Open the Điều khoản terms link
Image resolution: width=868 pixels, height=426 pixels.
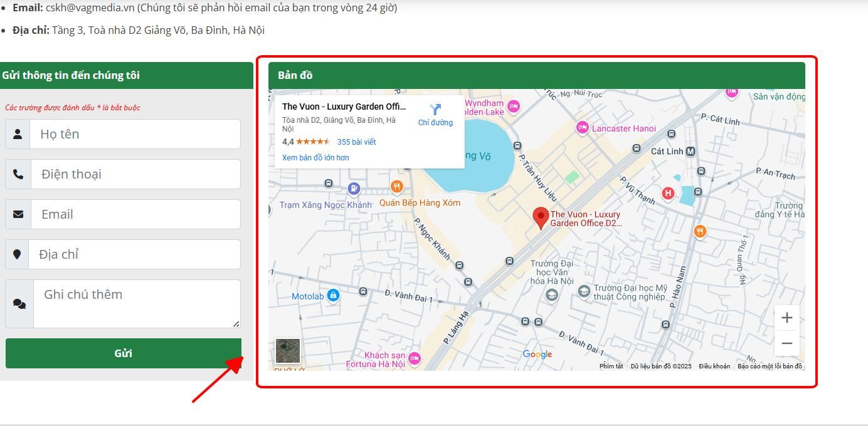point(714,366)
